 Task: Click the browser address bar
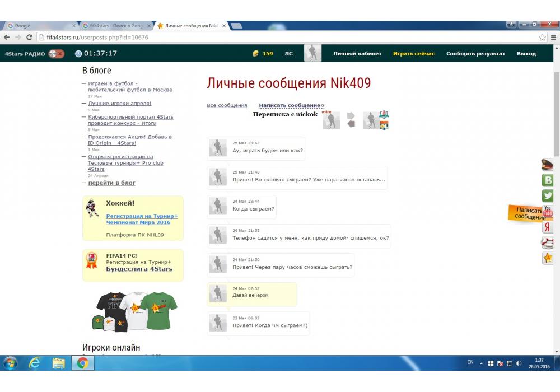280,38
